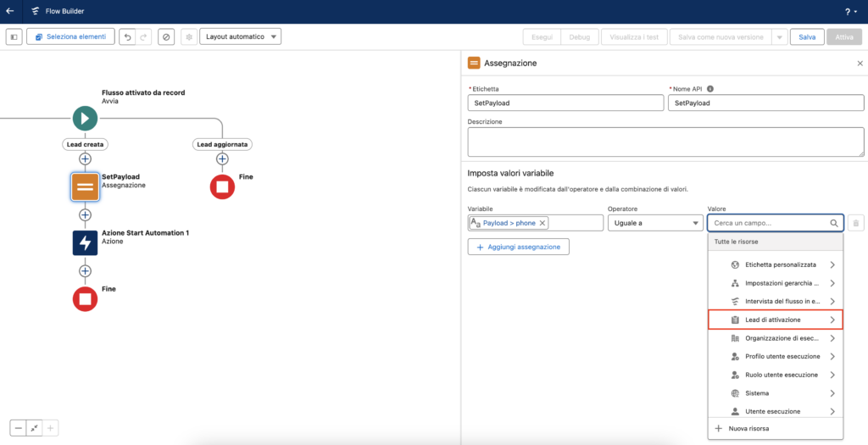Toggle the left toolbox panel icon
The width and height of the screenshot is (868, 445).
pyautogui.click(x=14, y=37)
